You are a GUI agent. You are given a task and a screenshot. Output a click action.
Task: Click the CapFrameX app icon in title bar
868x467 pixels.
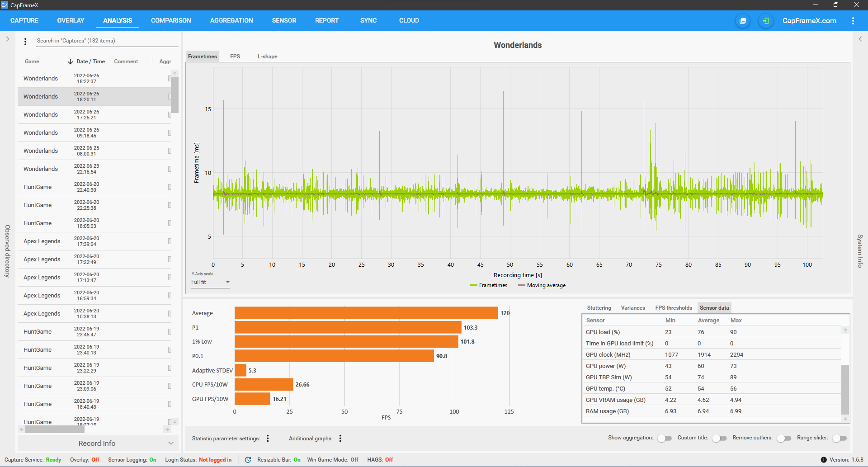click(5, 5)
